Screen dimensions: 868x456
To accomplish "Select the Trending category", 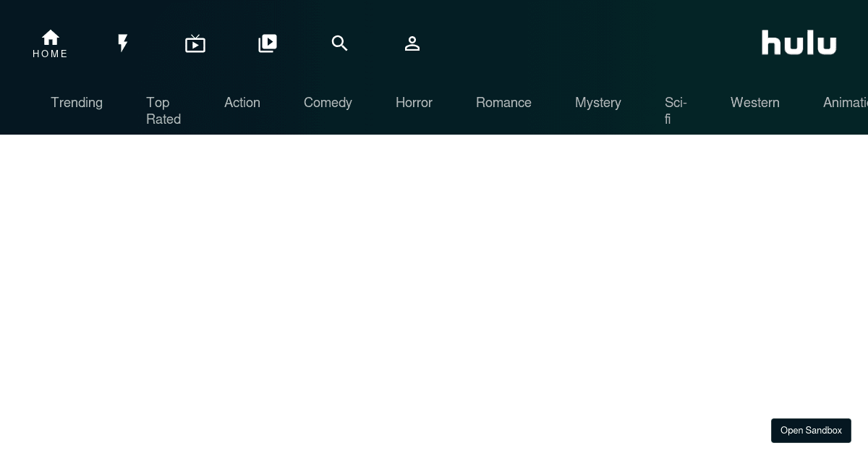I will (77, 103).
